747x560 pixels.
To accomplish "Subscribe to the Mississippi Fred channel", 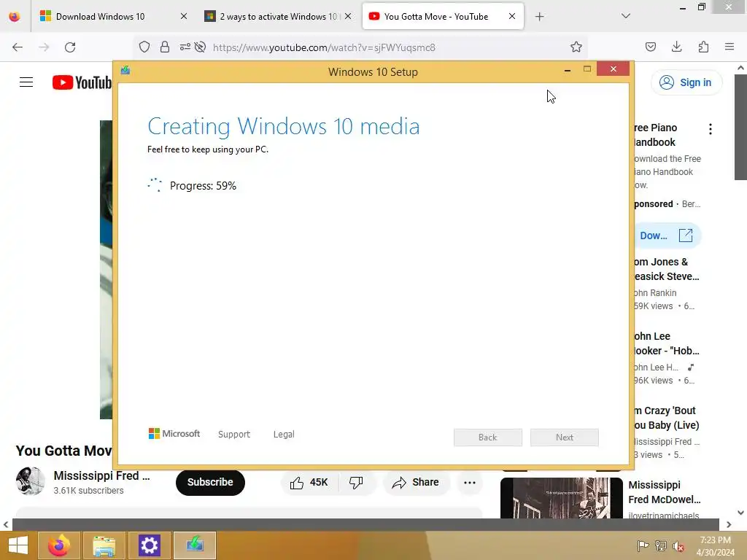I will click(x=210, y=482).
